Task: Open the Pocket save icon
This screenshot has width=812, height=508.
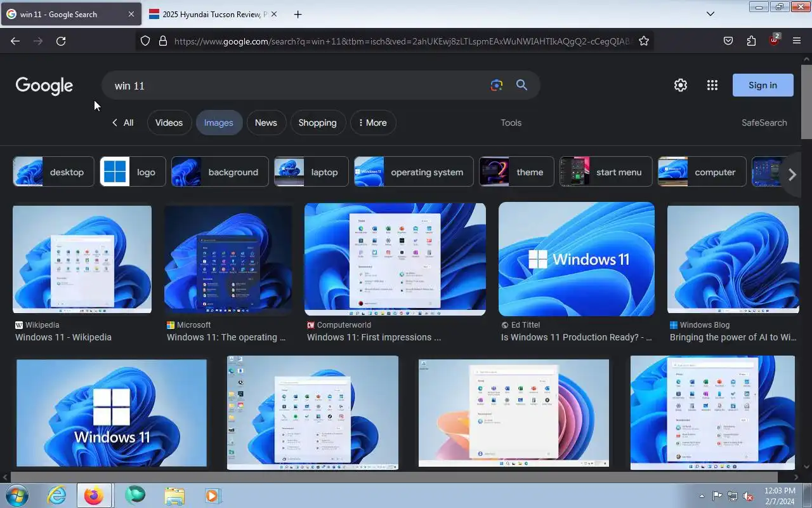Action: point(728,41)
